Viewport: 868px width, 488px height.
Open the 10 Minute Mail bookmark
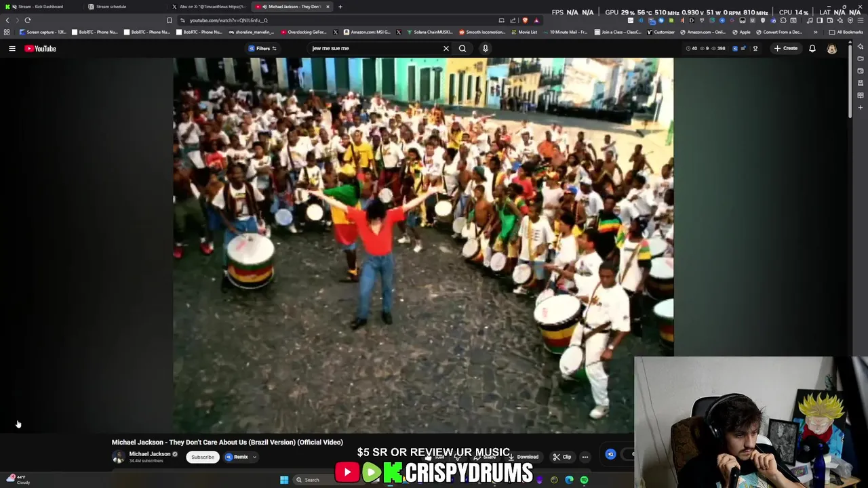[x=565, y=32]
